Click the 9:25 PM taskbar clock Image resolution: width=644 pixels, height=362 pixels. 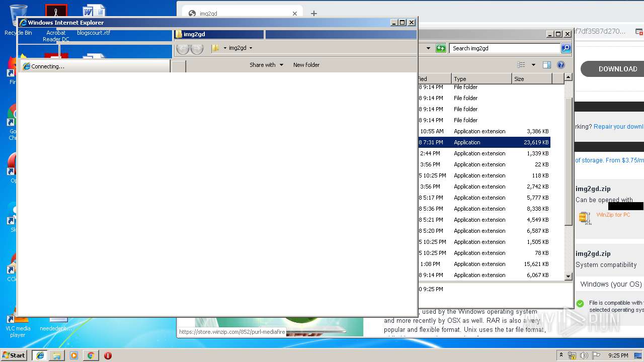tap(618, 355)
